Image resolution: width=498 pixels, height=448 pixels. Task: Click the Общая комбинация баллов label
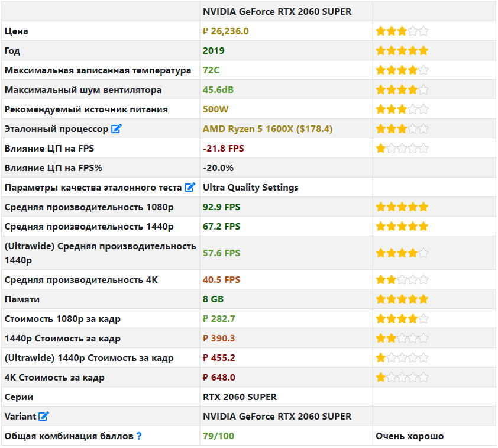coord(69,436)
